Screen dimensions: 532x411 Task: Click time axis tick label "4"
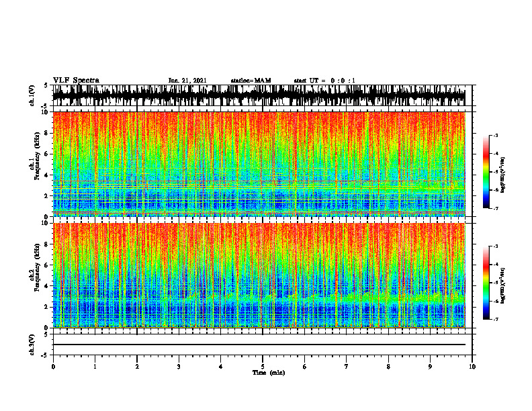(x=221, y=367)
